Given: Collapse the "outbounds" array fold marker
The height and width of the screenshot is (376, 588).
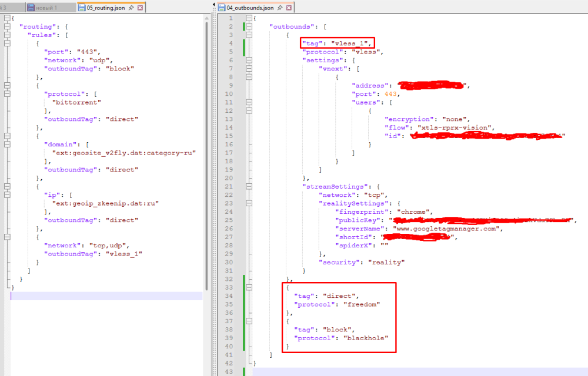Looking at the screenshot, I should [x=249, y=27].
